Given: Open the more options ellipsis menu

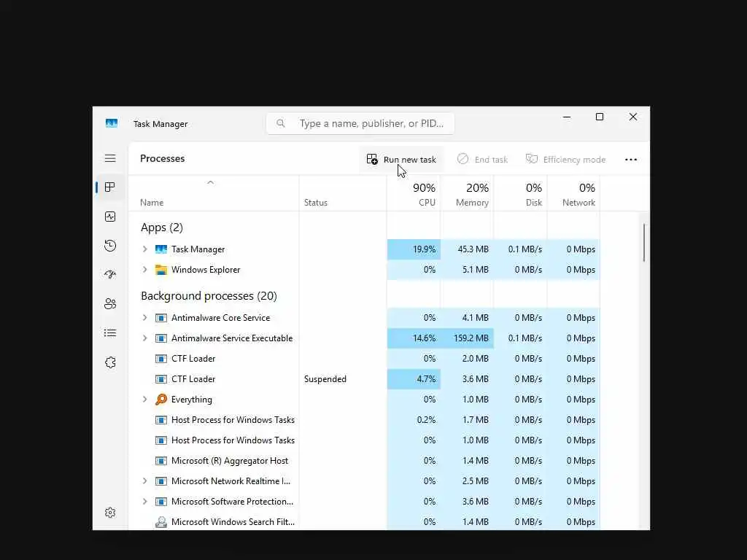Looking at the screenshot, I should pyautogui.click(x=631, y=160).
